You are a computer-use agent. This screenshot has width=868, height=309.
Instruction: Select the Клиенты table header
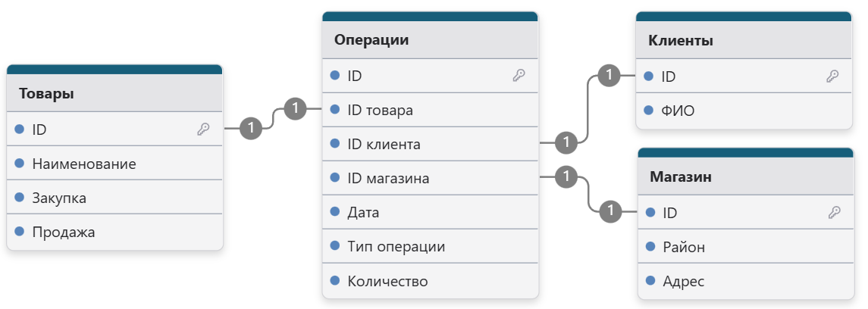[744, 40]
